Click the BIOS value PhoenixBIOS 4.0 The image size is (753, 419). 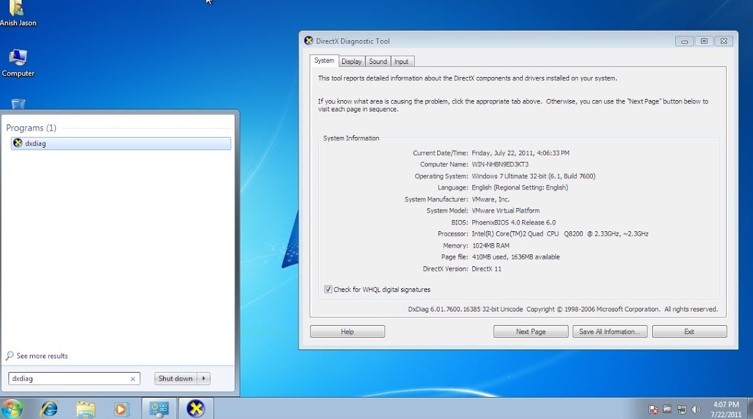pyautogui.click(x=513, y=222)
